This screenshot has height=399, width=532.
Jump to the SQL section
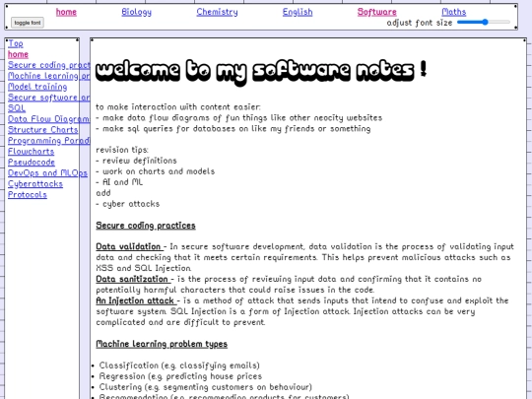17,108
